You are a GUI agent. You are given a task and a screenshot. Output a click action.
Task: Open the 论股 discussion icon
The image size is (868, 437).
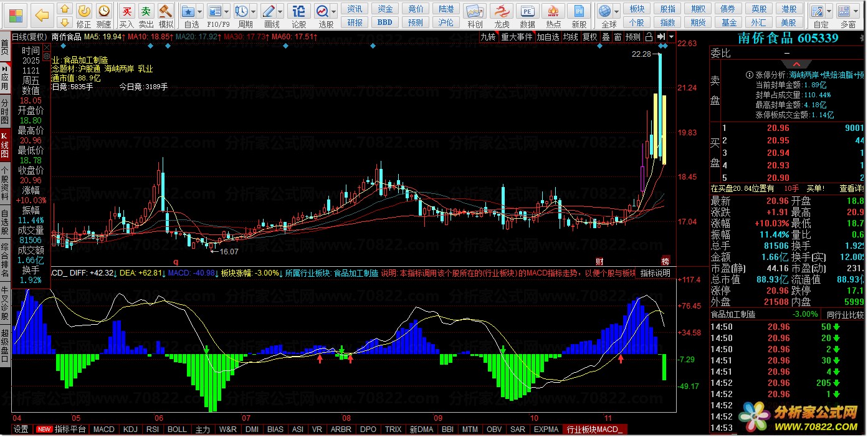(299, 15)
